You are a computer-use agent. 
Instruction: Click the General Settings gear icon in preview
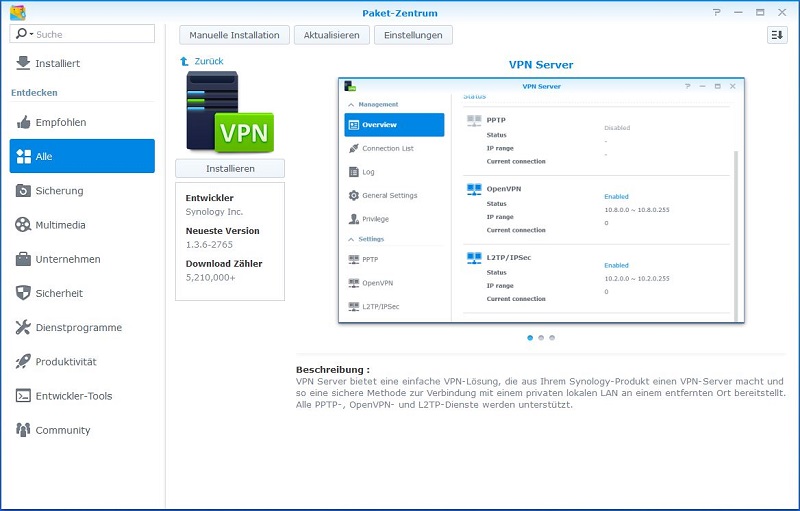tap(354, 195)
